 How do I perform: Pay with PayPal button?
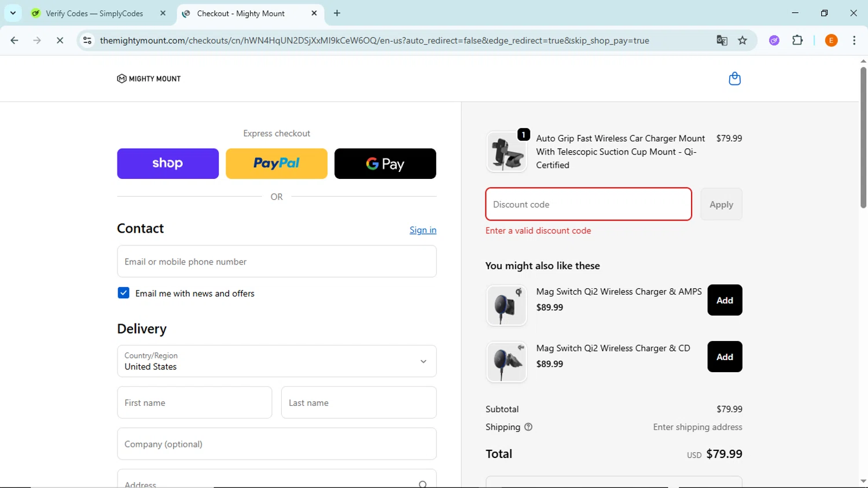pos(277,163)
